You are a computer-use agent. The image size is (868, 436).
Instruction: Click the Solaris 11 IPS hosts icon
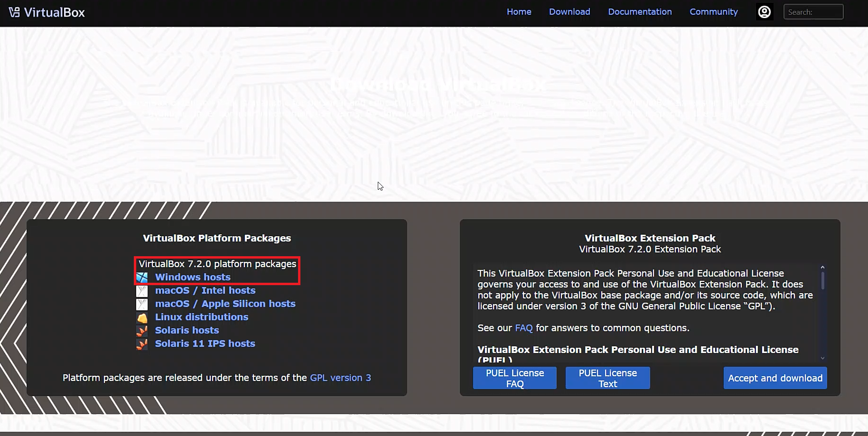click(x=142, y=344)
